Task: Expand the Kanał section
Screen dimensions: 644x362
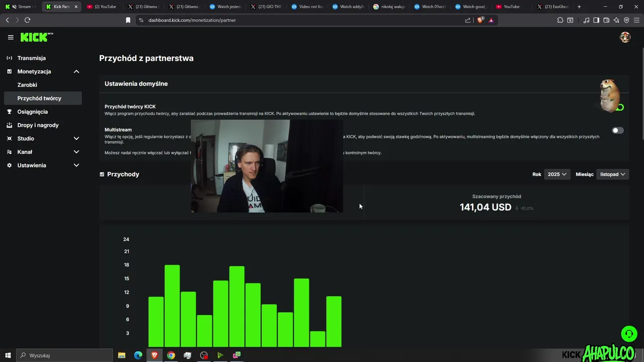Action: (x=76, y=152)
